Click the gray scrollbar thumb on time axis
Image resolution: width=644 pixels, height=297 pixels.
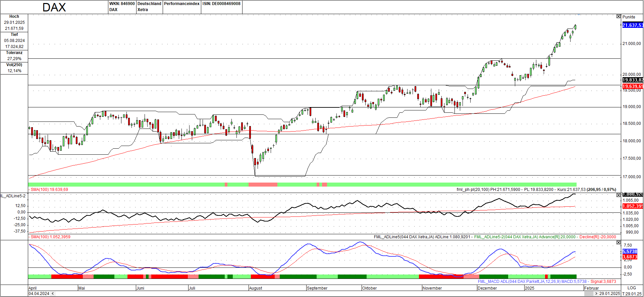tap(589, 294)
